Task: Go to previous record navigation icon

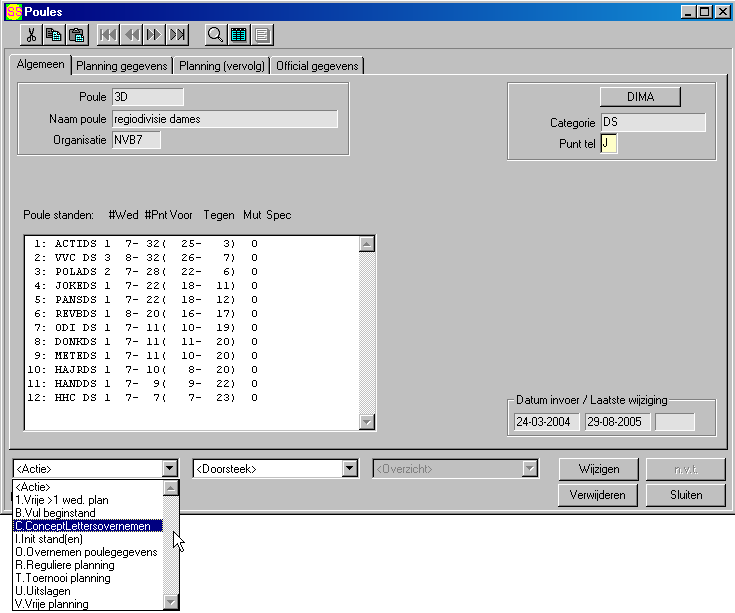Action: [x=132, y=35]
